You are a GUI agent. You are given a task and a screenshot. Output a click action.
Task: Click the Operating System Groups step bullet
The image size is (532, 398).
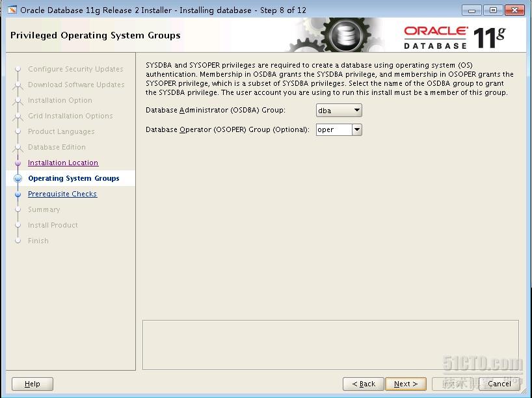point(18,178)
